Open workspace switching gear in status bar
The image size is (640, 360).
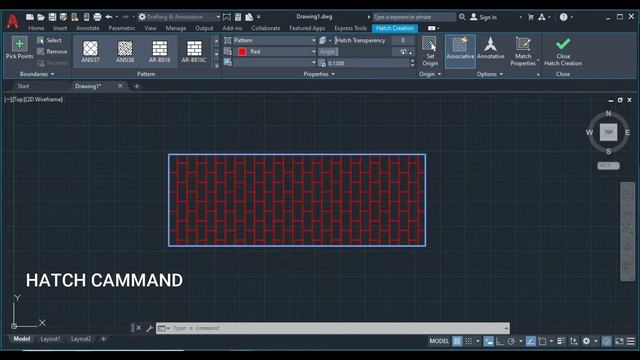coord(586,341)
